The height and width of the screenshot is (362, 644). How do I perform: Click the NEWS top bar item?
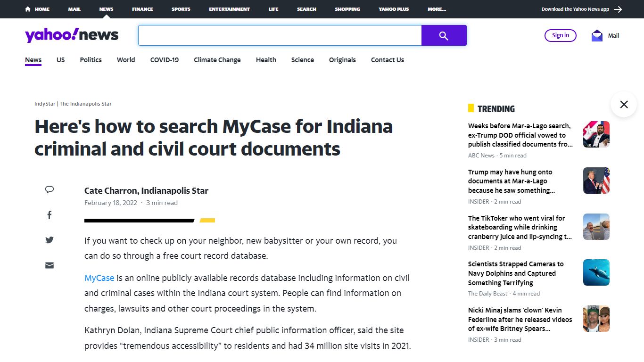(x=106, y=9)
